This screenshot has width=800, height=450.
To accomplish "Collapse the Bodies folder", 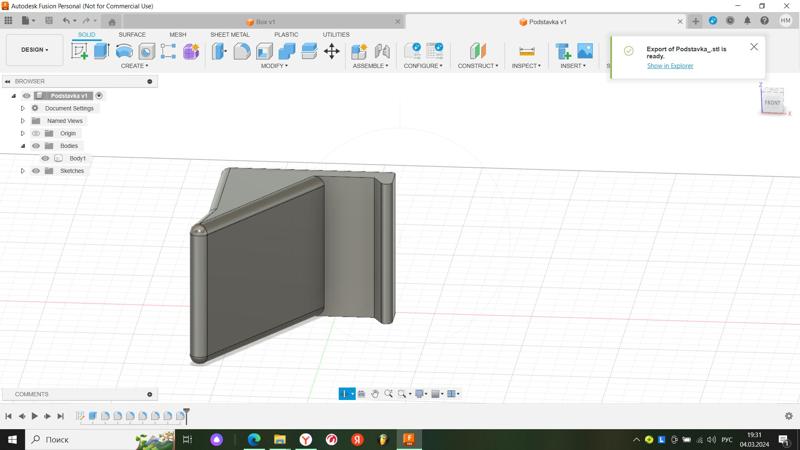I will 23,146.
